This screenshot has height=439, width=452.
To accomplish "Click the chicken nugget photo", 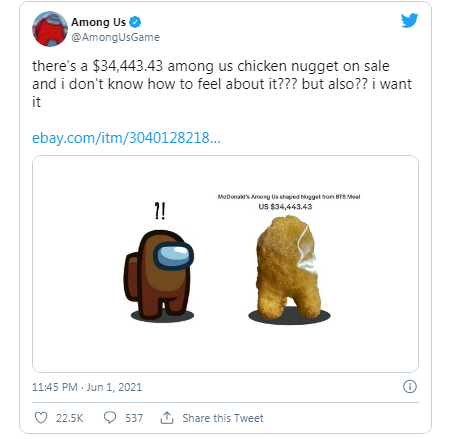I will point(289,270).
